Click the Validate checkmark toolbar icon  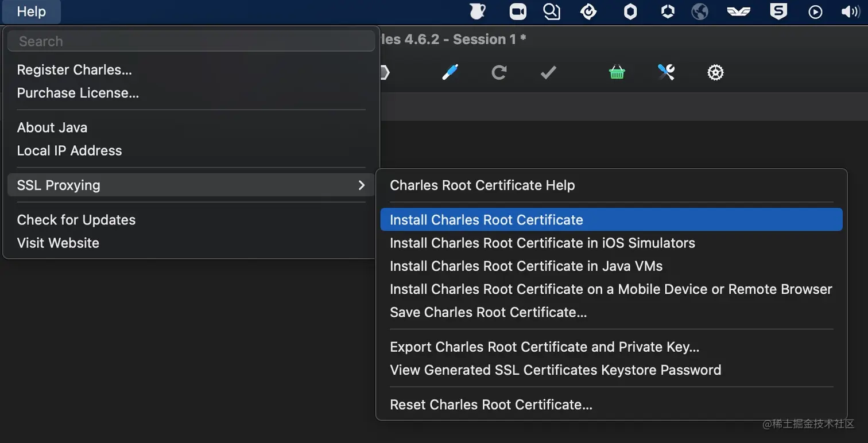(548, 72)
